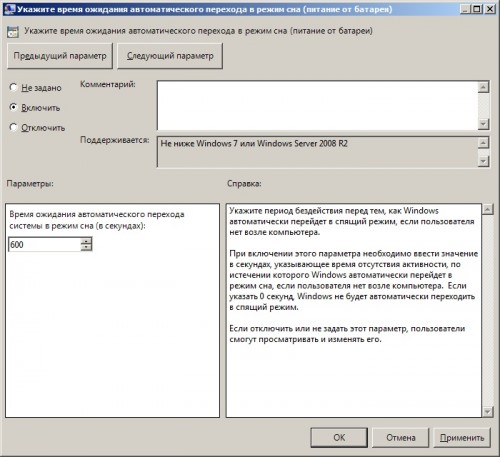The height and width of the screenshot is (457, 500).
Task: Click comment box scroll up arrow
Action: [483, 87]
